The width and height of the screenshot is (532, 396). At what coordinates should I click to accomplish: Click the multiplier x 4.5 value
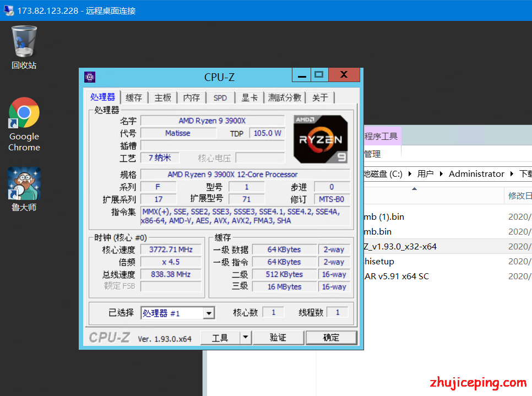pyautogui.click(x=171, y=262)
